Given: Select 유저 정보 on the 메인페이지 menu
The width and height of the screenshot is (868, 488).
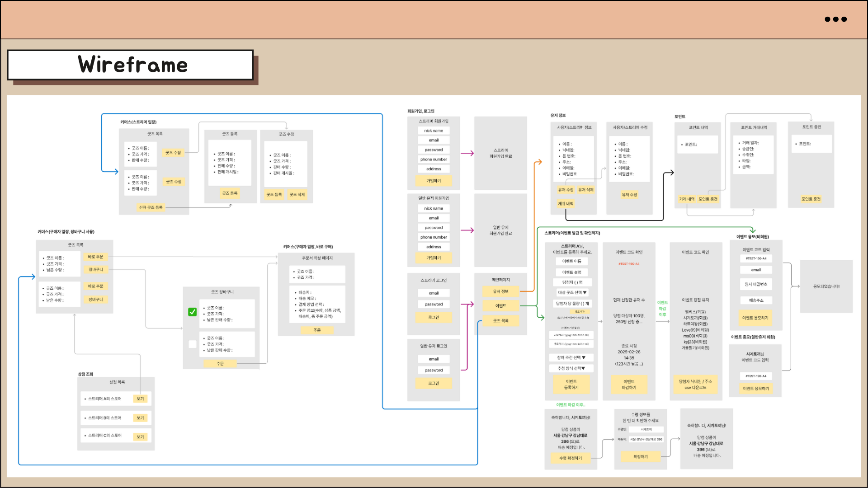Looking at the screenshot, I should (x=500, y=291).
